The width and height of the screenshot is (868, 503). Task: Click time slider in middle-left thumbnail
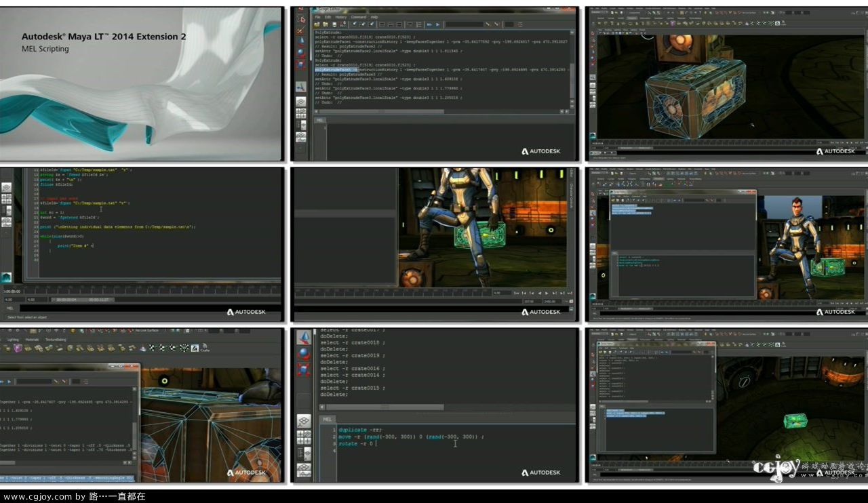(x=142, y=290)
